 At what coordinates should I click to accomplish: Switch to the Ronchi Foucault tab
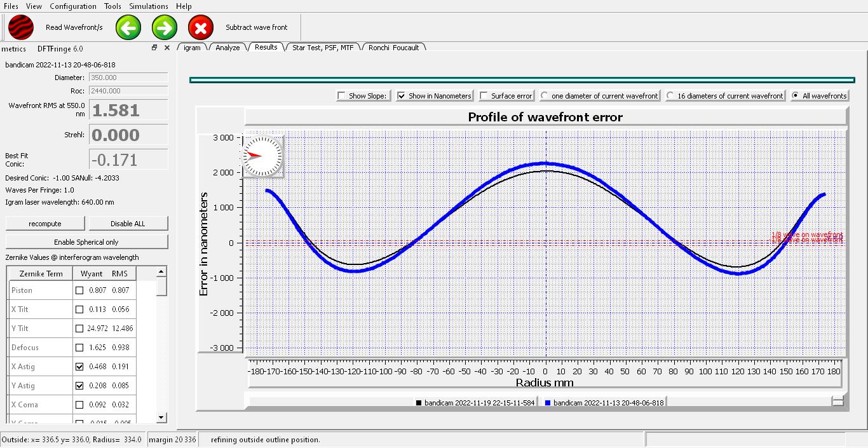[393, 48]
